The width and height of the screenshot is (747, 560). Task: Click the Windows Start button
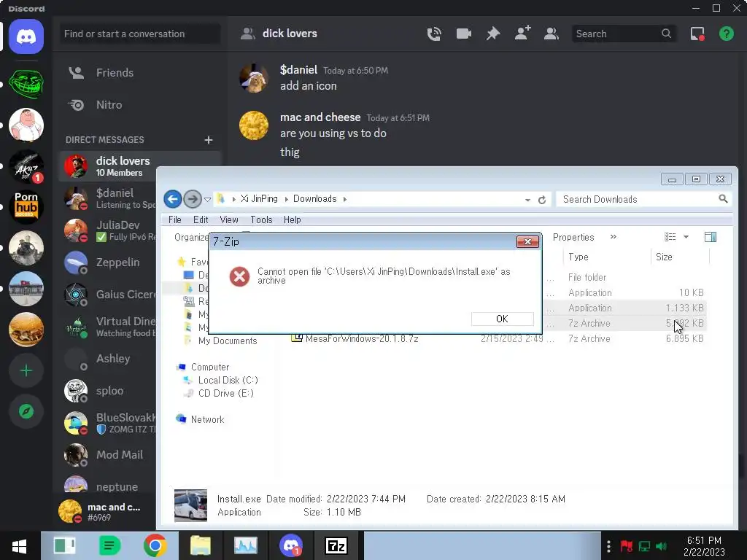click(19, 545)
